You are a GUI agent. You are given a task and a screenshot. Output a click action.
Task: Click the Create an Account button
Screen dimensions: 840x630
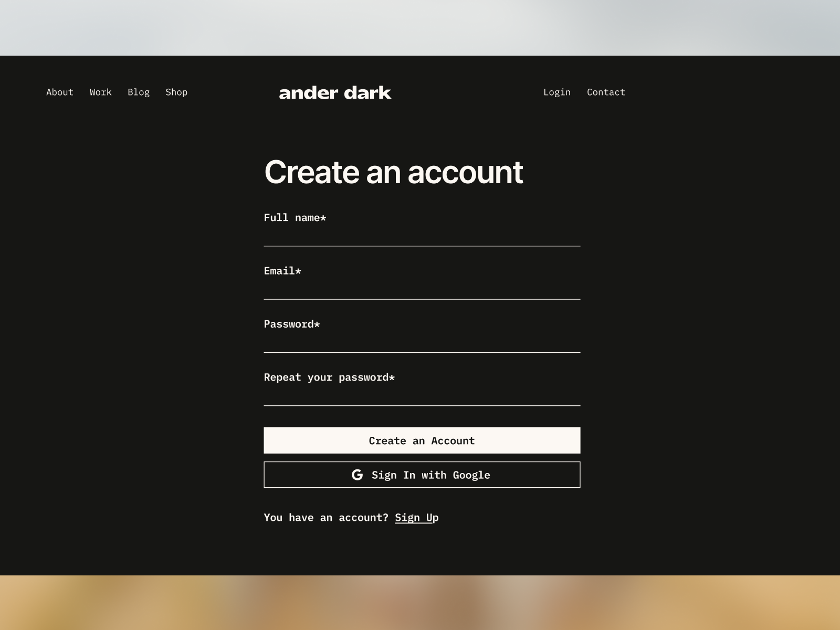422,440
